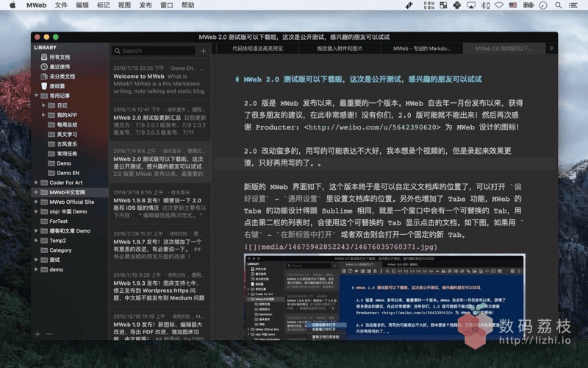Viewport: 588px width, 368px height.
Task: Select the Category folder
Action: click(60, 250)
